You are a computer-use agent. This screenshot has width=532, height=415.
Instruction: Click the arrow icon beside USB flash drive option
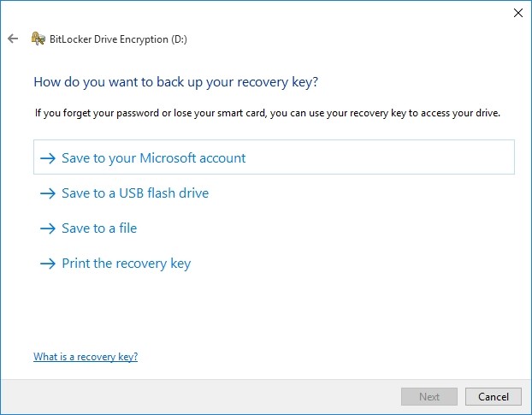pos(48,193)
